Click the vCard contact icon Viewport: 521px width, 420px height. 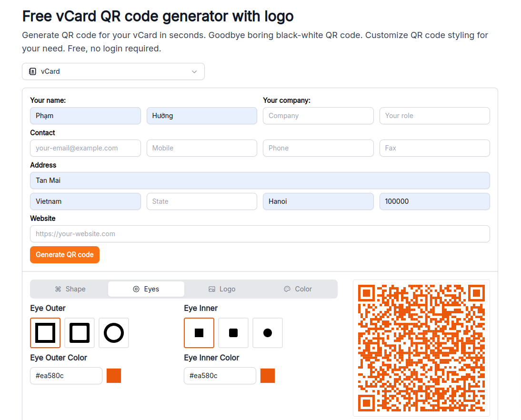pos(32,71)
